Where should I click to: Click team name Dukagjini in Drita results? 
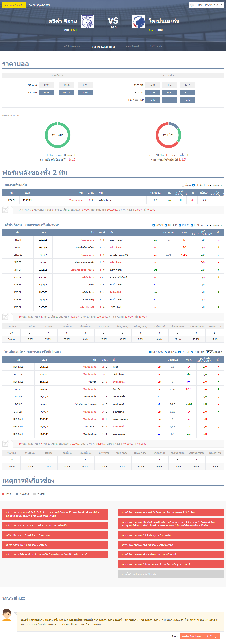tap(115, 292)
